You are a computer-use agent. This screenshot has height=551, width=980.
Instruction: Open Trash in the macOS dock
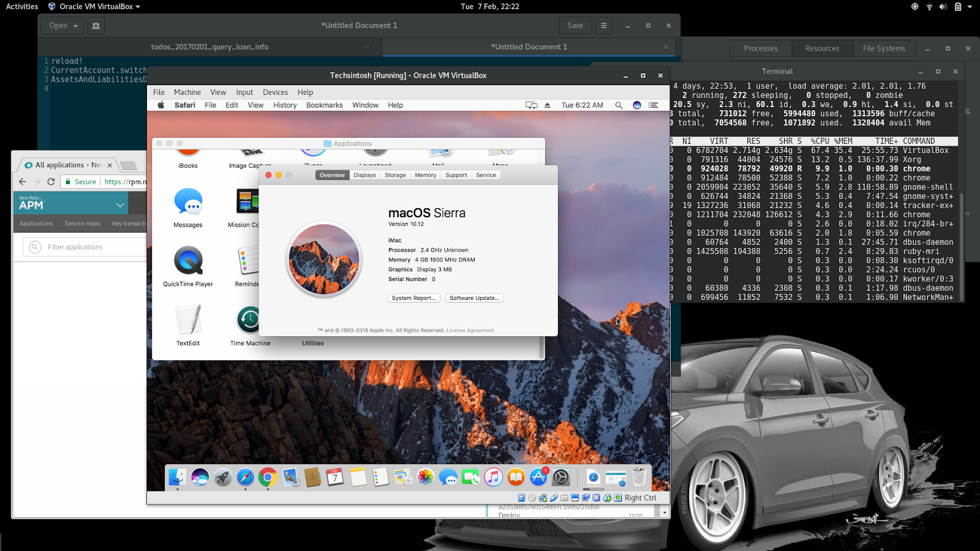(x=639, y=478)
